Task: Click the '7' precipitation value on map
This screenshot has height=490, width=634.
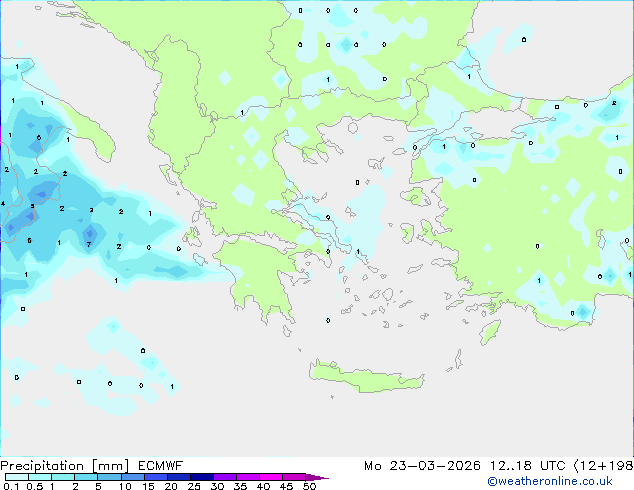Action: (89, 244)
